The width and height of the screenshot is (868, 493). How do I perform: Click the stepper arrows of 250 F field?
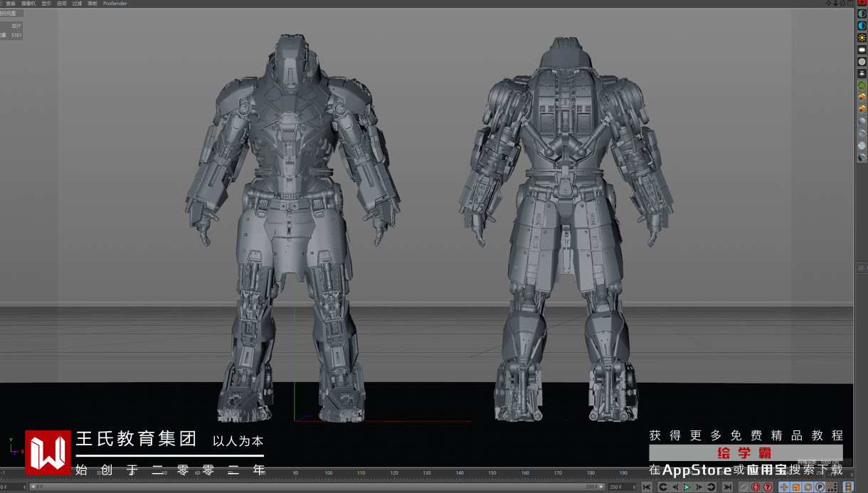pos(634,487)
